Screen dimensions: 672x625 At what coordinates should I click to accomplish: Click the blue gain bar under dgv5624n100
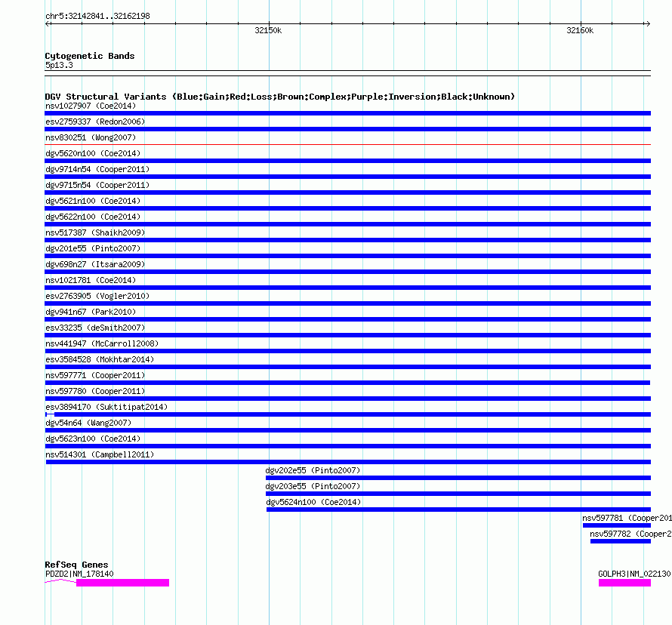[x=458, y=510]
